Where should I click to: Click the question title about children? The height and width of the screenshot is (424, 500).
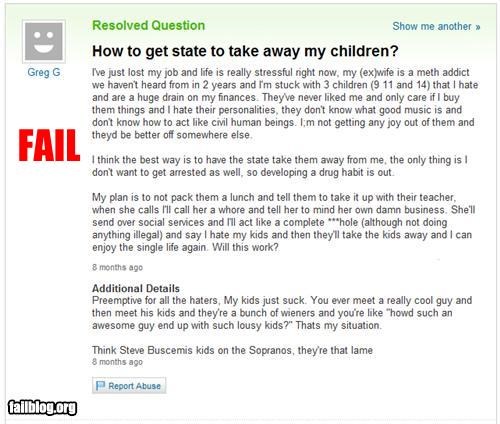245,51
